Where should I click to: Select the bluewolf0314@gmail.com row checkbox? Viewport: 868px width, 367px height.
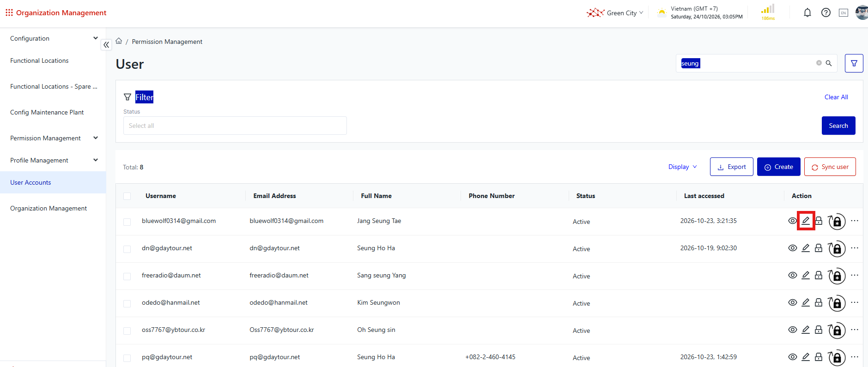point(127,222)
